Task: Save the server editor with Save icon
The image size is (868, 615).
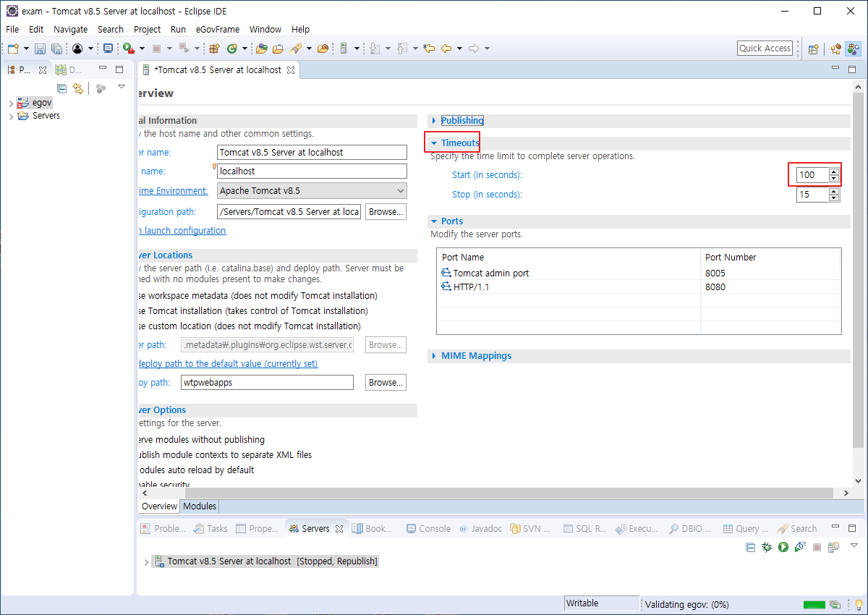Action: pos(41,48)
